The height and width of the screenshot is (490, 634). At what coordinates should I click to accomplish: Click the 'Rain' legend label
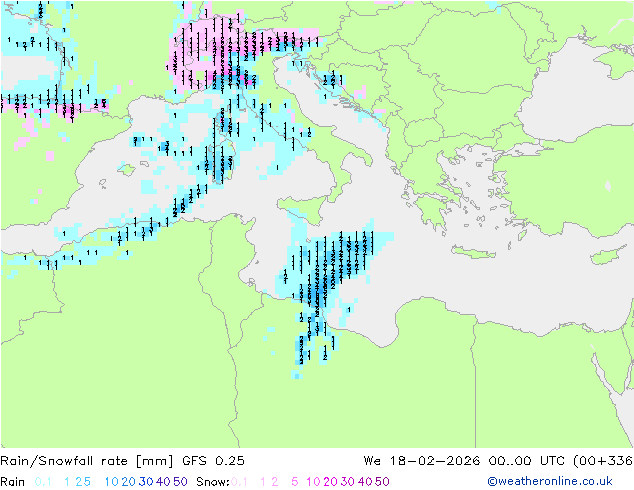[13, 482]
